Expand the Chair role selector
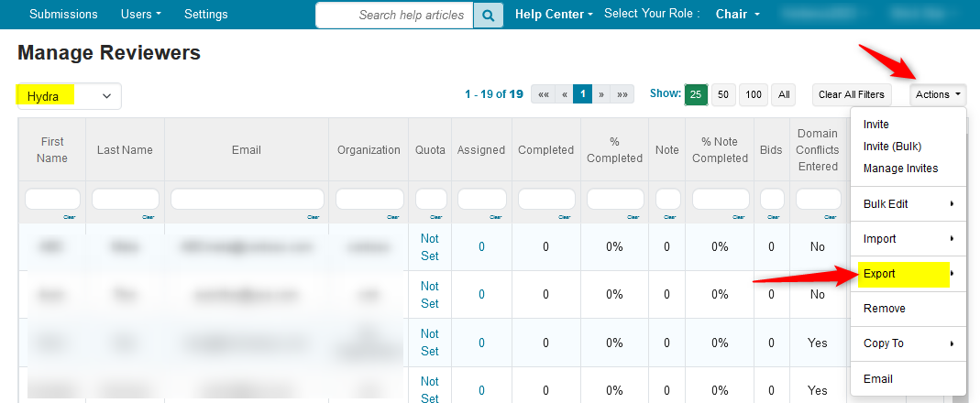The height and width of the screenshot is (403, 980). (738, 15)
